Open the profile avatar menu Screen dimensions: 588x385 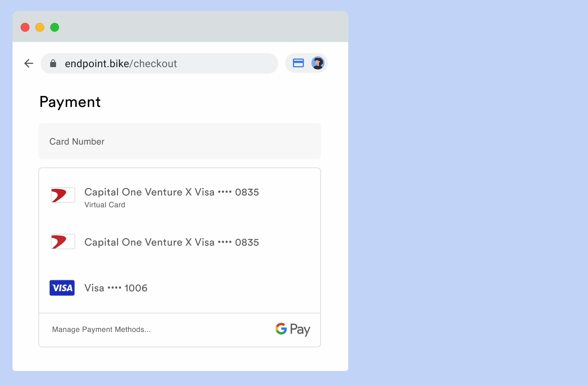pyautogui.click(x=318, y=63)
